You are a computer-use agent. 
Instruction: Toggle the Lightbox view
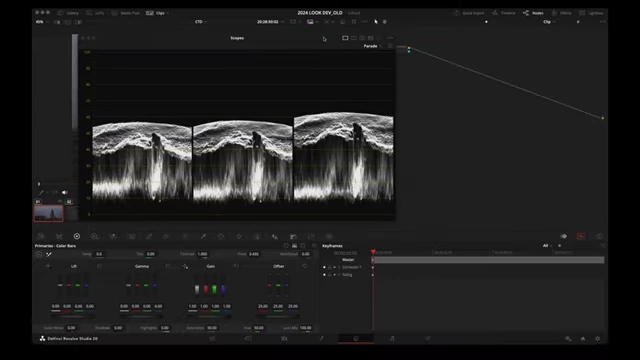[591, 13]
